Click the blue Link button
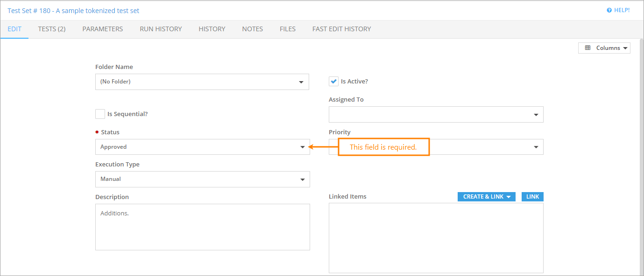The width and height of the screenshot is (644, 276). coord(532,197)
